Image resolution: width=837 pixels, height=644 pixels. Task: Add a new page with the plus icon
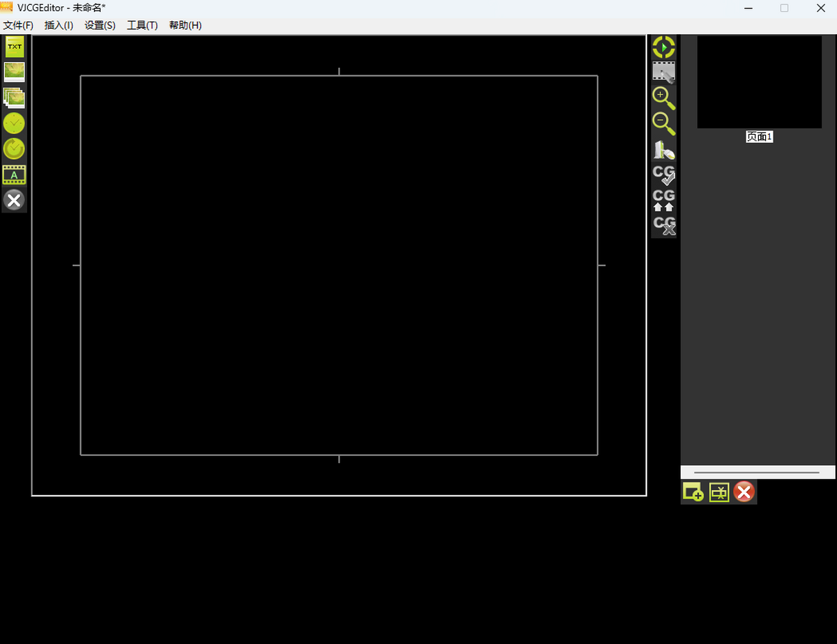point(693,492)
